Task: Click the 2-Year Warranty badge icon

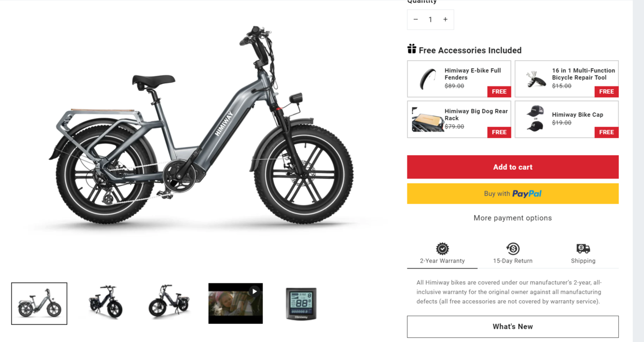Action: pyautogui.click(x=442, y=249)
